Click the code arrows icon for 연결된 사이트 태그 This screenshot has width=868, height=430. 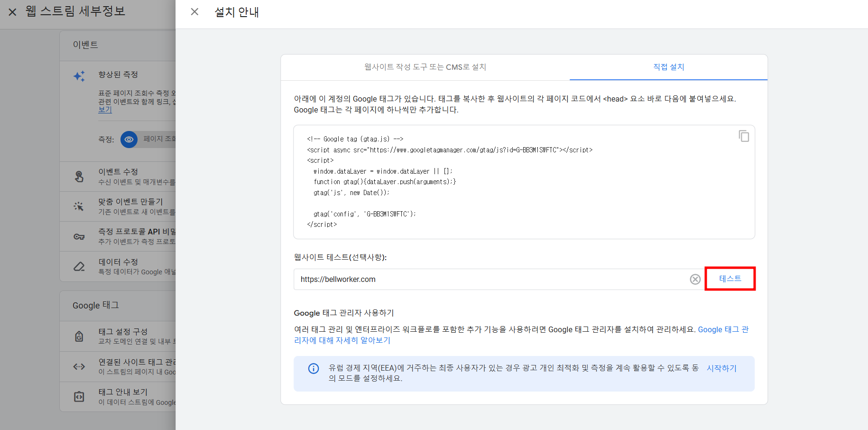coord(79,366)
